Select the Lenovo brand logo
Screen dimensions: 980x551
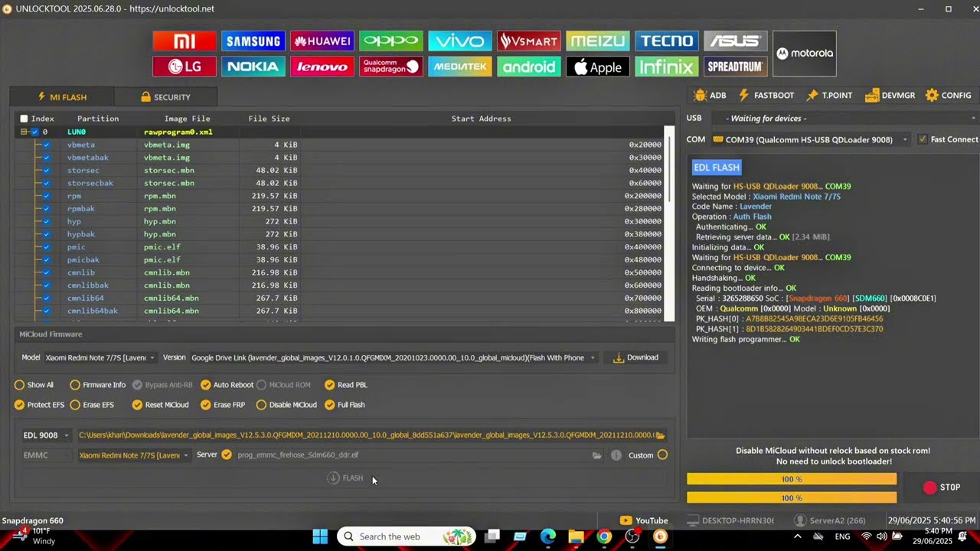pyautogui.click(x=322, y=67)
